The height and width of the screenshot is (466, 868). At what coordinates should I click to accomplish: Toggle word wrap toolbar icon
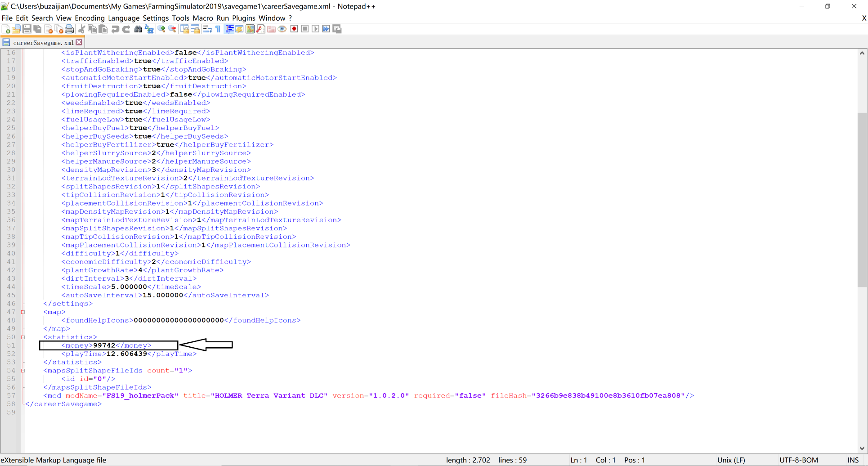tap(207, 29)
